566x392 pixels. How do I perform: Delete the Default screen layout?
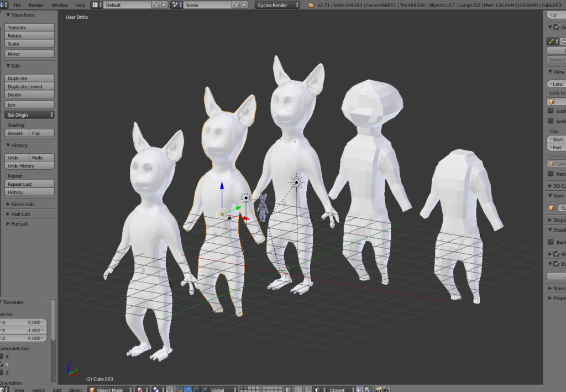(164, 5)
